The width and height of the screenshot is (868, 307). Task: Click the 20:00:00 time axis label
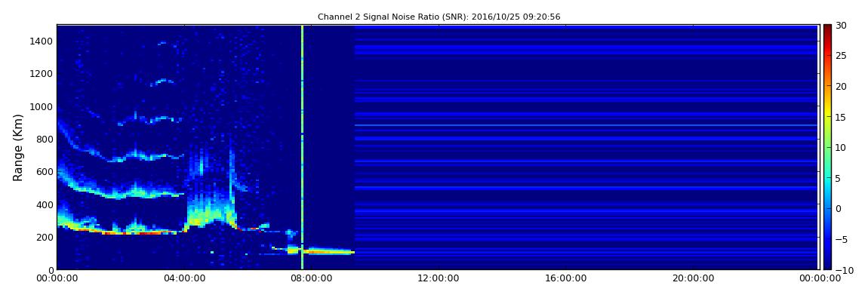pos(691,278)
